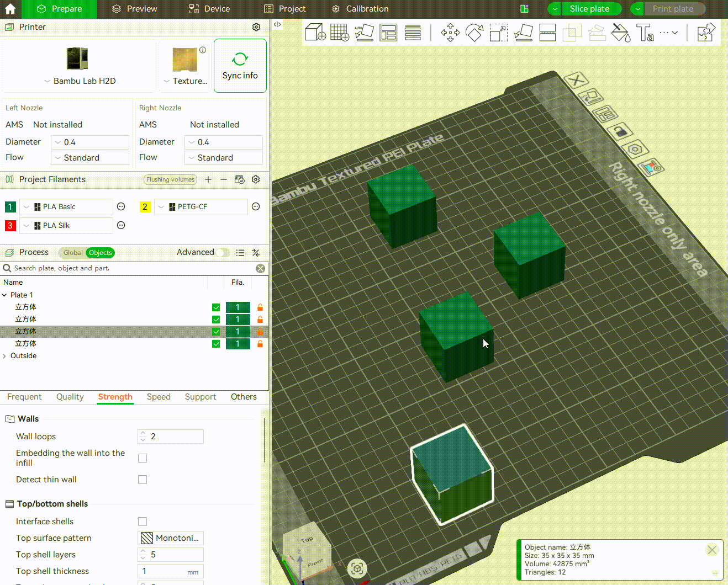Click the Add cube primitive icon

pyautogui.click(x=315, y=33)
